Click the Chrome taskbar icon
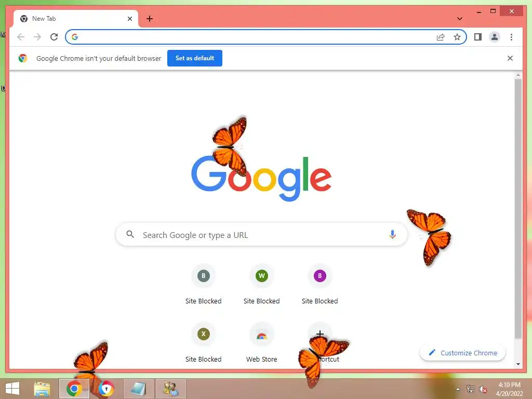Screen dimensions: 532x399 coord(74,389)
